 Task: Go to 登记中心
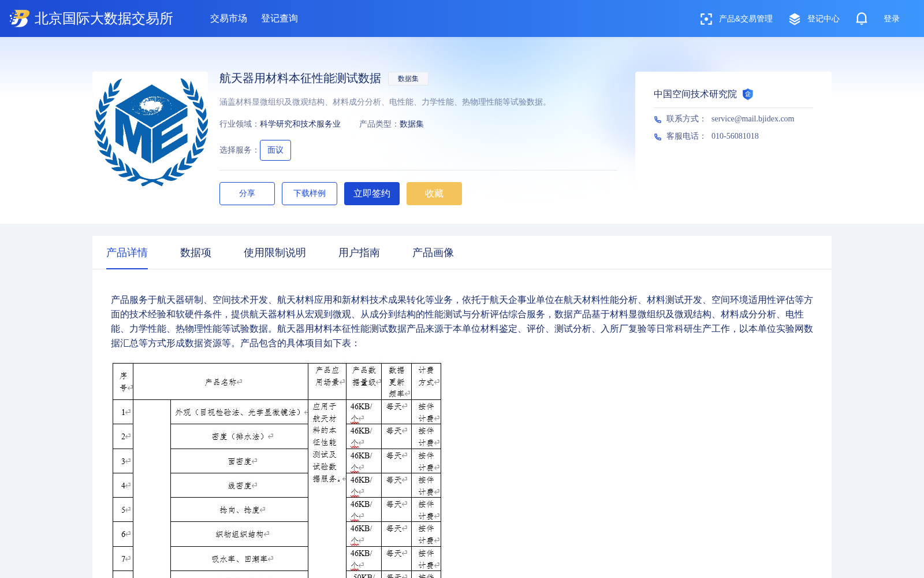824,19
